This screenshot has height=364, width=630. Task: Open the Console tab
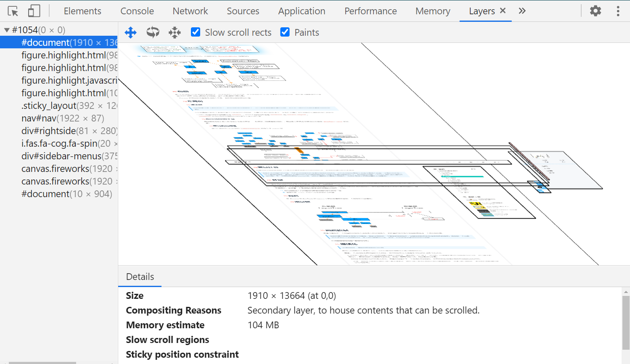[137, 11]
